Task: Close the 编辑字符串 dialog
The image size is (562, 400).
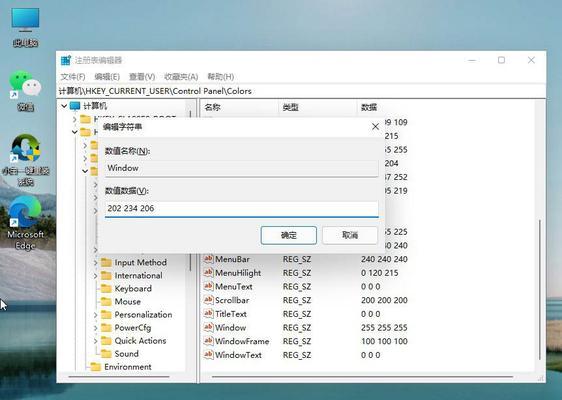Action: 375,127
